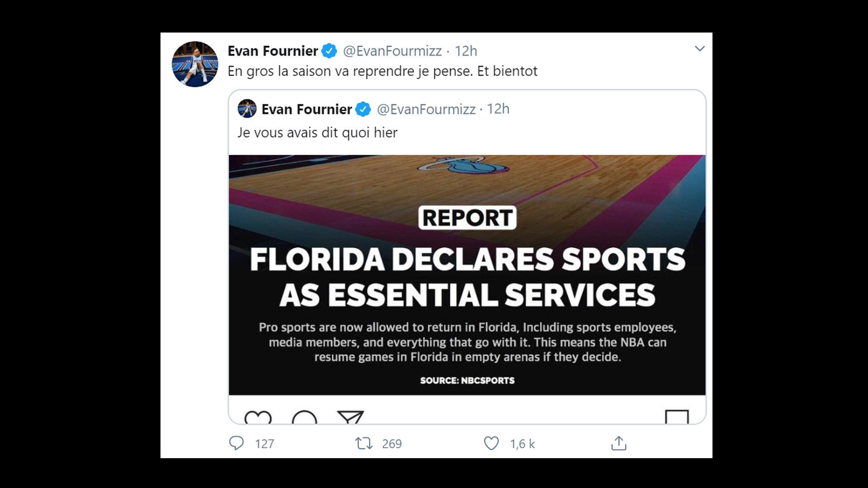The width and height of the screenshot is (868, 488).
Task: Click the top @EvanFourmizz handle
Action: (392, 51)
